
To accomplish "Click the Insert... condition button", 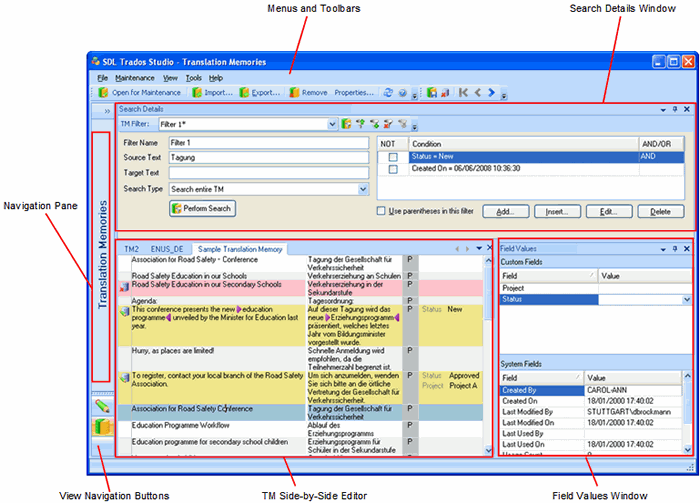I will 558,212.
